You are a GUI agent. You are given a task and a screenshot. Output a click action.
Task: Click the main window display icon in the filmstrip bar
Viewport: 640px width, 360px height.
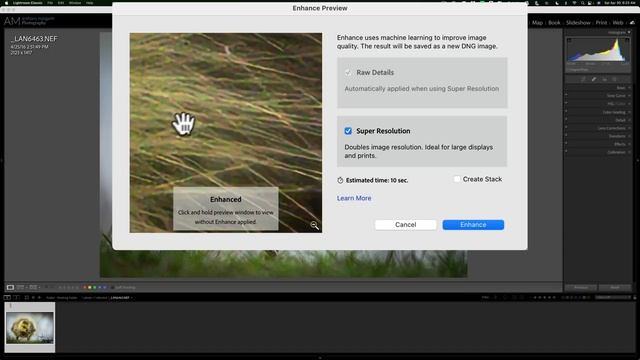point(7,298)
